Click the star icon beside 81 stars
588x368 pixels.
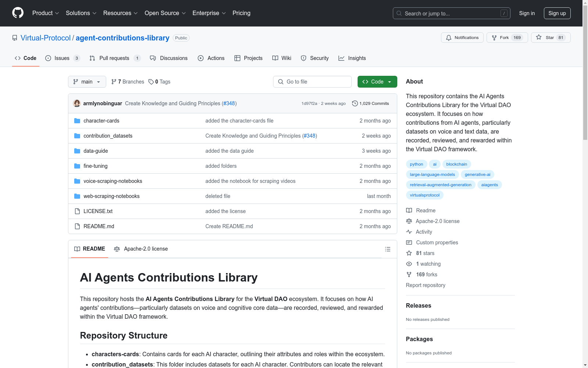(x=409, y=253)
